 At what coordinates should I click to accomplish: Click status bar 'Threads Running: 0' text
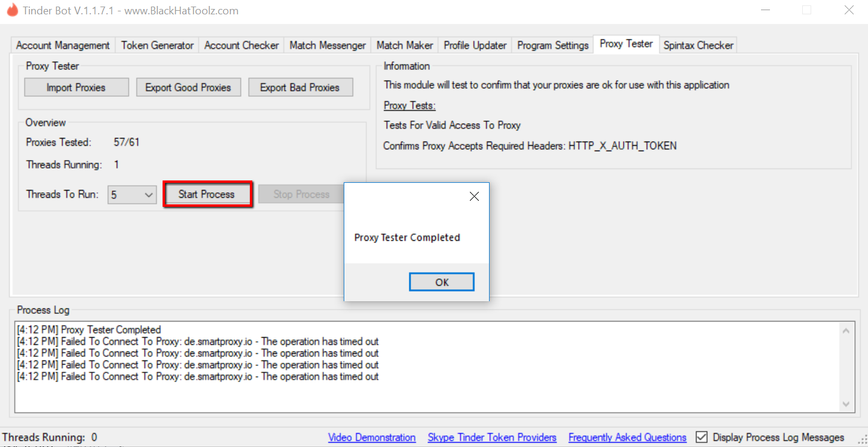[x=50, y=437]
